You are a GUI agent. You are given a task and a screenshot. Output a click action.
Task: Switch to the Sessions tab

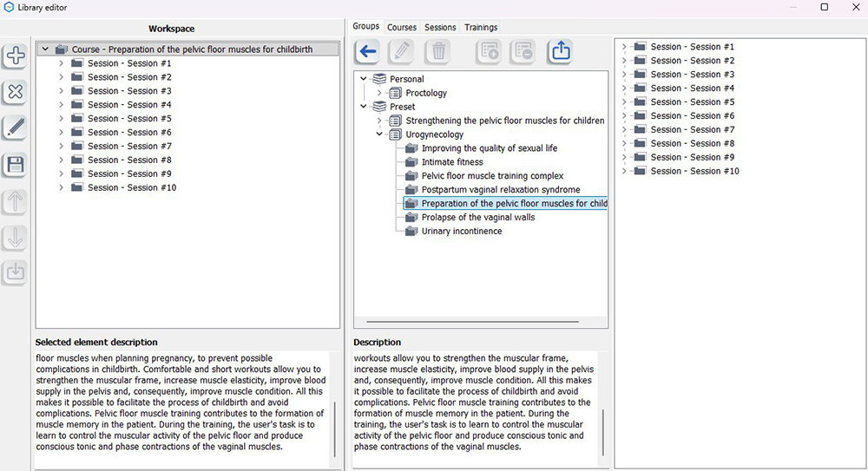coord(440,28)
